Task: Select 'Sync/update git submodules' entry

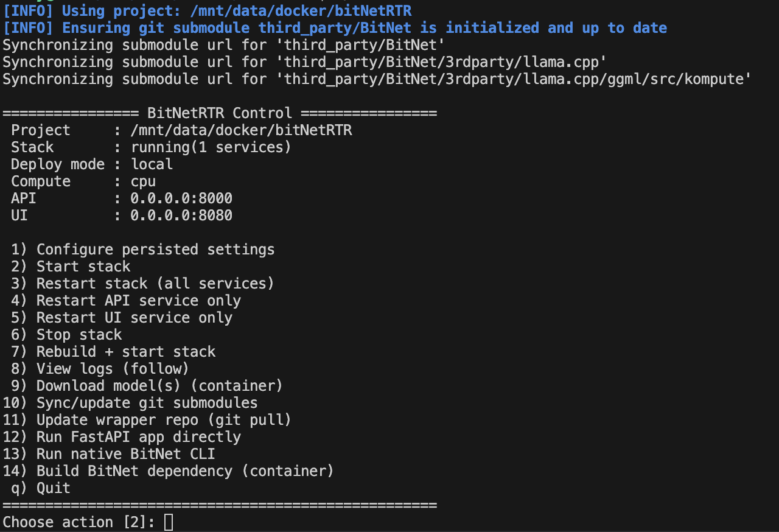Action: (147, 403)
